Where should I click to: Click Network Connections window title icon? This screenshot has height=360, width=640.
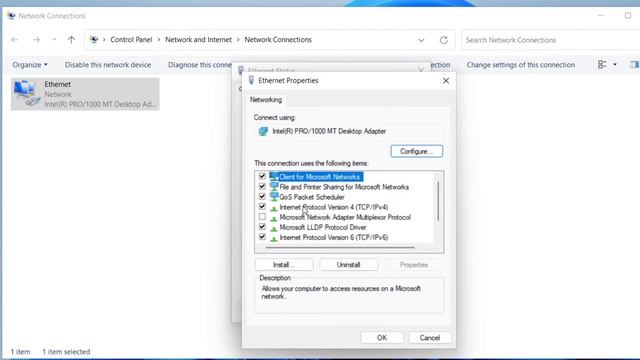(11, 16)
